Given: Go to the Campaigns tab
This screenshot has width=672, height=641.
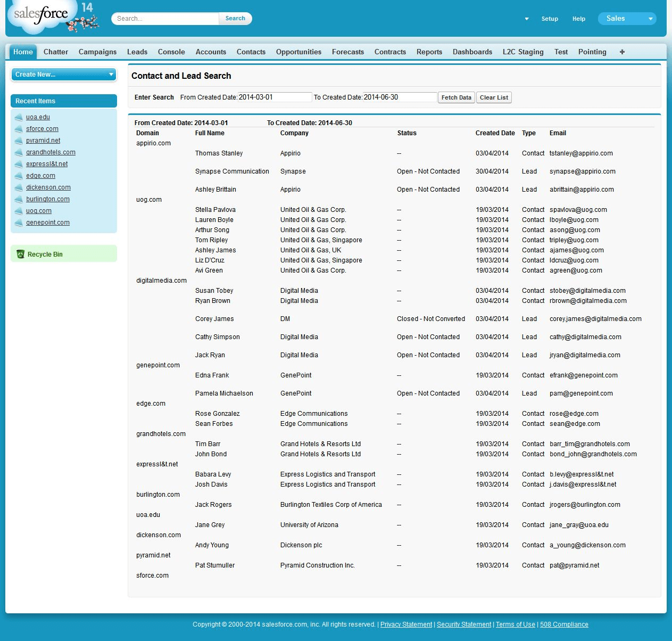Looking at the screenshot, I should point(97,52).
